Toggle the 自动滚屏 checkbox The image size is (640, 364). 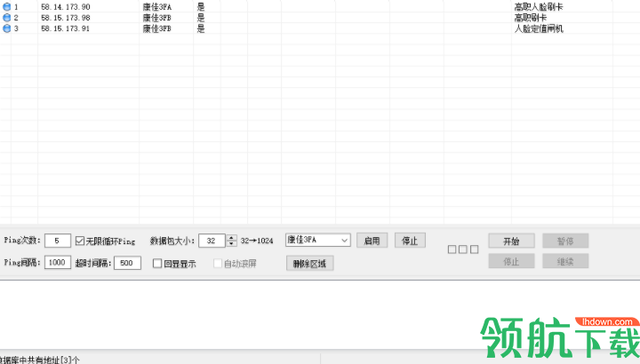pyautogui.click(x=218, y=264)
